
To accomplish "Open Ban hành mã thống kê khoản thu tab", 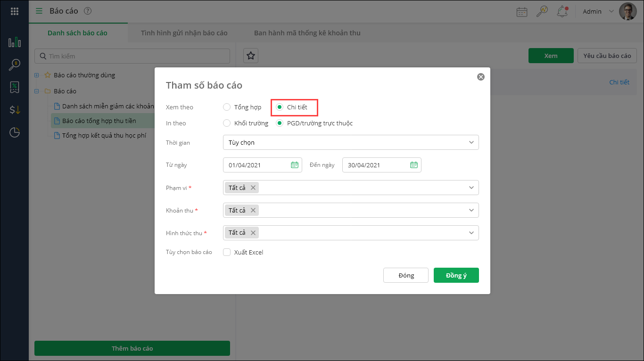I will coord(307,33).
